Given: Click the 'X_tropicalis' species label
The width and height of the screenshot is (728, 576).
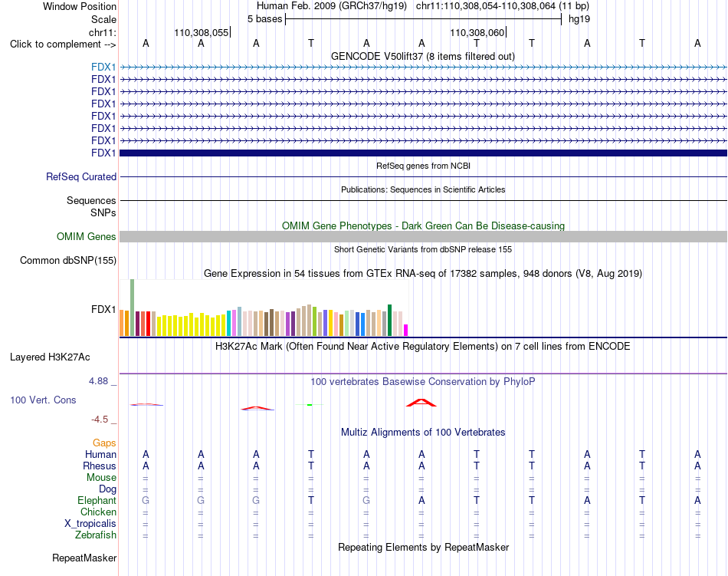Looking at the screenshot, I should point(90,524).
